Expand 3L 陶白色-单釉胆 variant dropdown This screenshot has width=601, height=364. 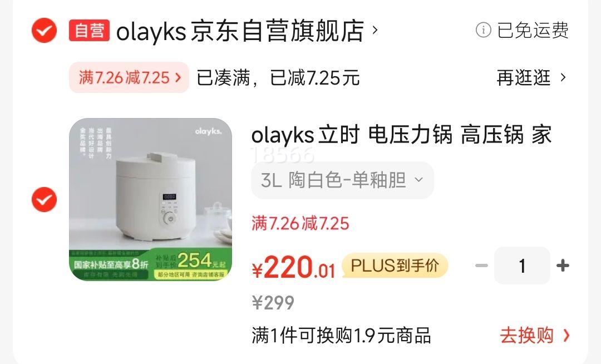tap(342, 180)
